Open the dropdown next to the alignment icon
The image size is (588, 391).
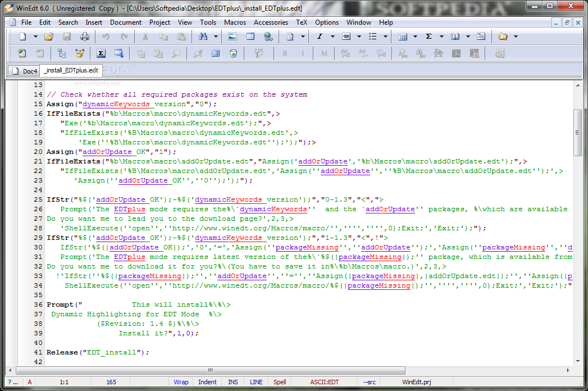tap(359, 37)
